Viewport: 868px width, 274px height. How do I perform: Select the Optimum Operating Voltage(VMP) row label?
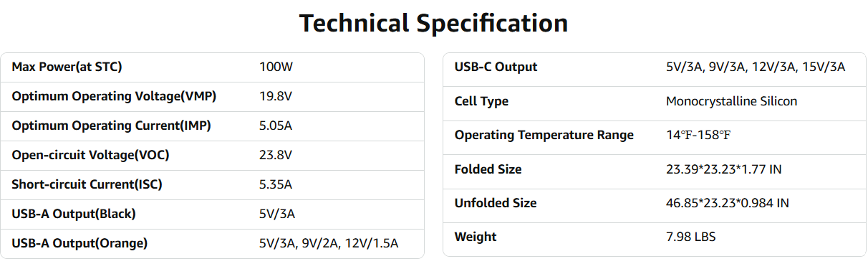pyautogui.click(x=114, y=96)
